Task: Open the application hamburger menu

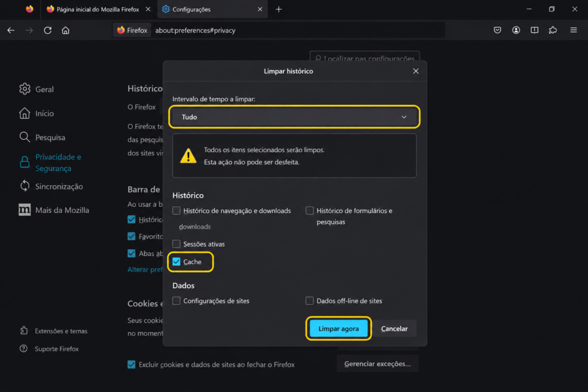Action: (574, 30)
